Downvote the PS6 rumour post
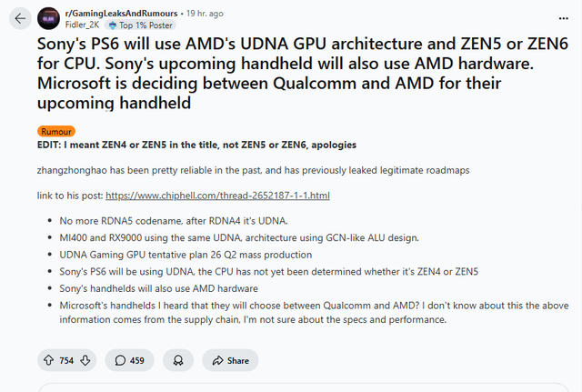The height and width of the screenshot is (392, 582). (85, 360)
